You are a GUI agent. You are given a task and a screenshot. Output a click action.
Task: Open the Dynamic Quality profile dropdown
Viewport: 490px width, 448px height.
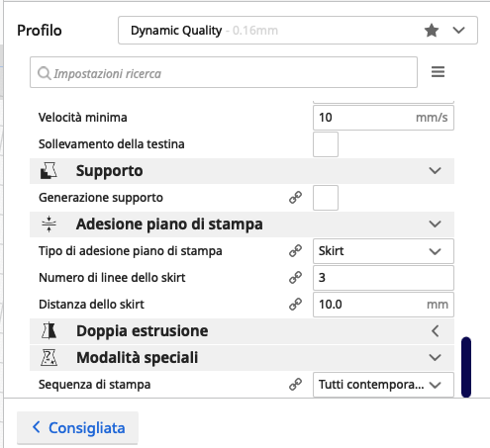coord(298,31)
